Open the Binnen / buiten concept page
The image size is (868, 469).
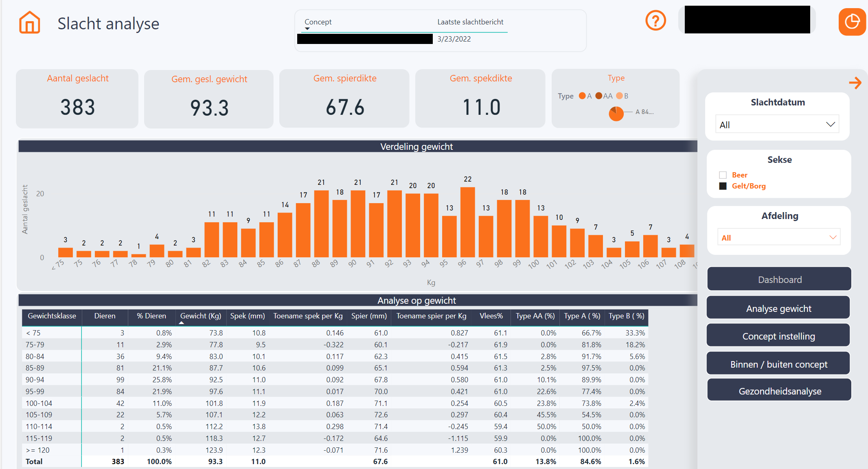coord(778,364)
